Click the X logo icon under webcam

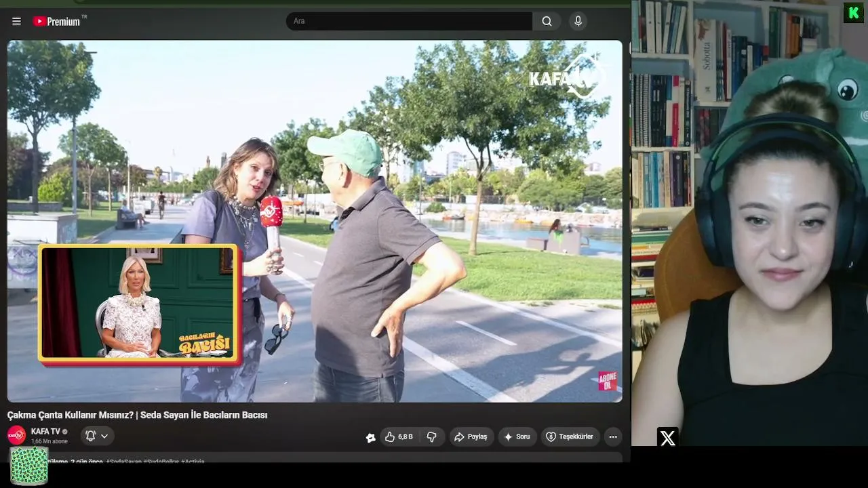tap(668, 439)
